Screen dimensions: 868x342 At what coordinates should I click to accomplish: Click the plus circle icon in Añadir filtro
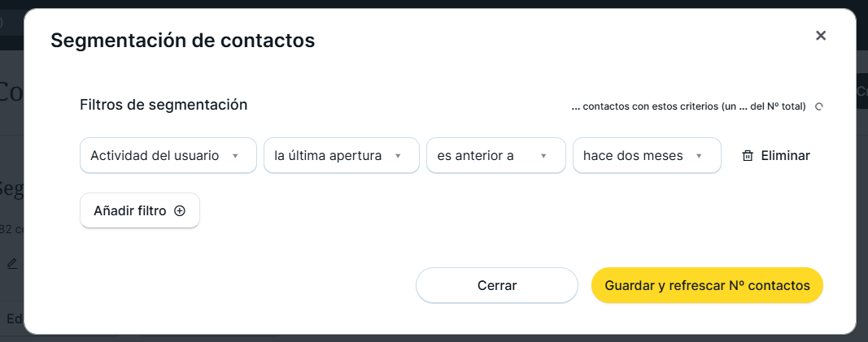coord(180,211)
